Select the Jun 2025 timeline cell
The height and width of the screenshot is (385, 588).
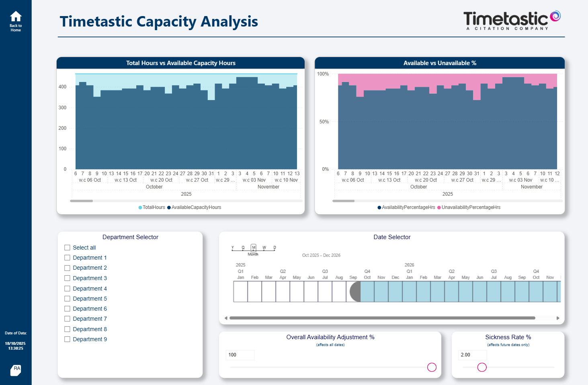click(x=311, y=292)
